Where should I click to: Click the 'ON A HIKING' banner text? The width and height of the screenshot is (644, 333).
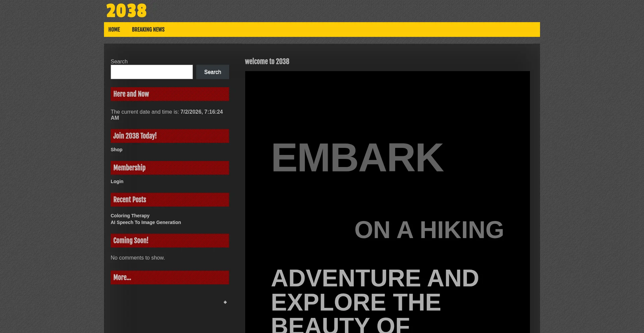[x=429, y=230]
